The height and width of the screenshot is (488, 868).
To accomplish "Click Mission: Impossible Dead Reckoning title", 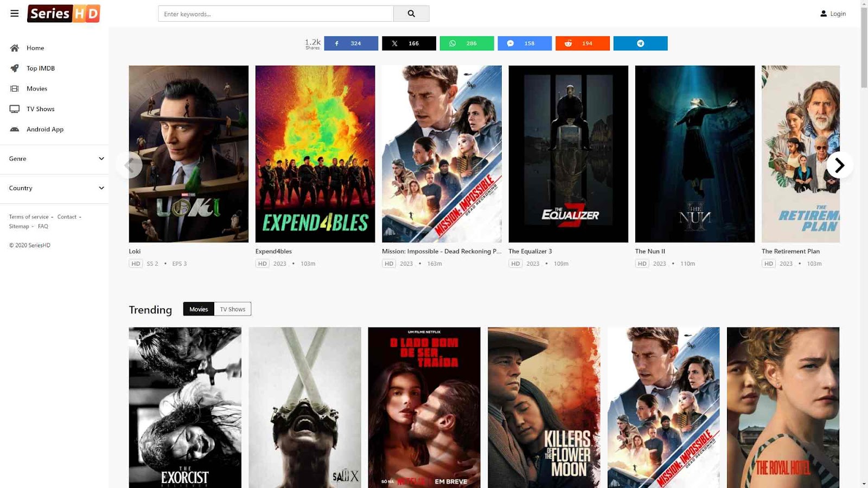I will (x=442, y=251).
